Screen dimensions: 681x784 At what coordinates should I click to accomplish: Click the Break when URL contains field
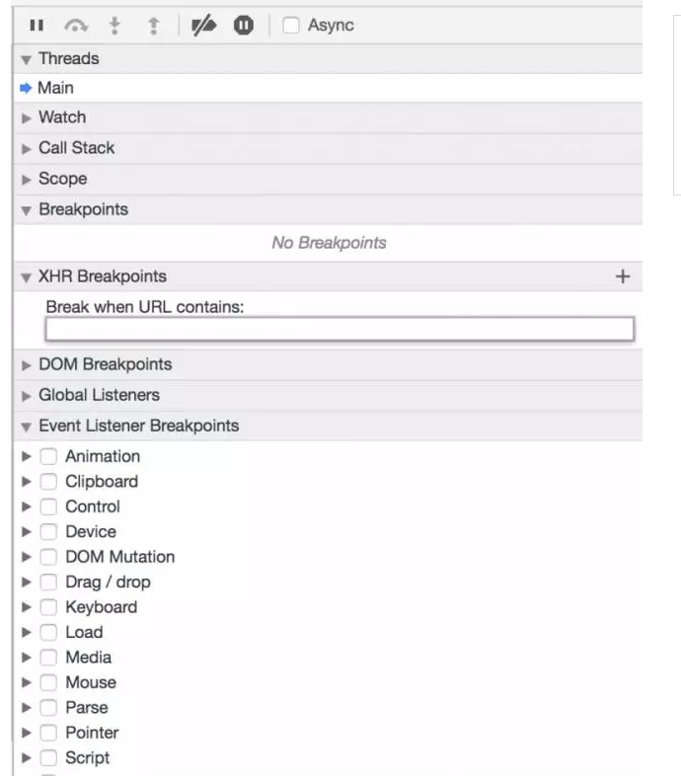pos(340,329)
